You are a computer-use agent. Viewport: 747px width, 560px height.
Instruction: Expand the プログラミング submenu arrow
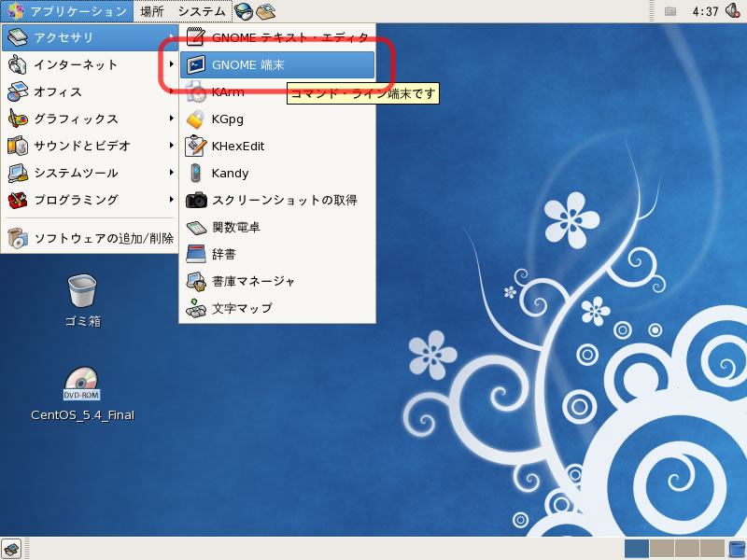[x=172, y=199]
